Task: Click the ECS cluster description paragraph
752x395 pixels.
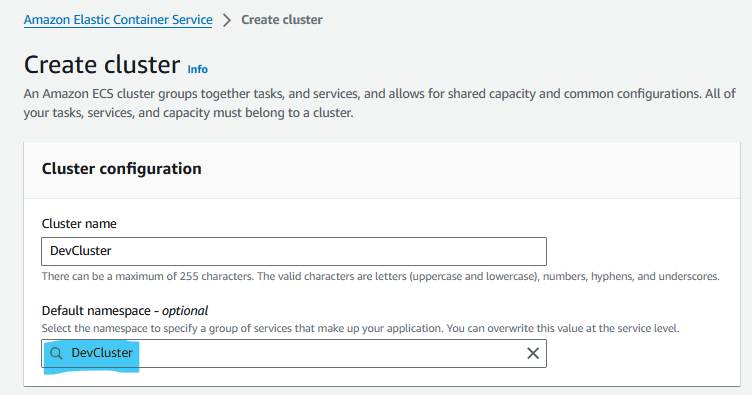Action: coord(379,103)
